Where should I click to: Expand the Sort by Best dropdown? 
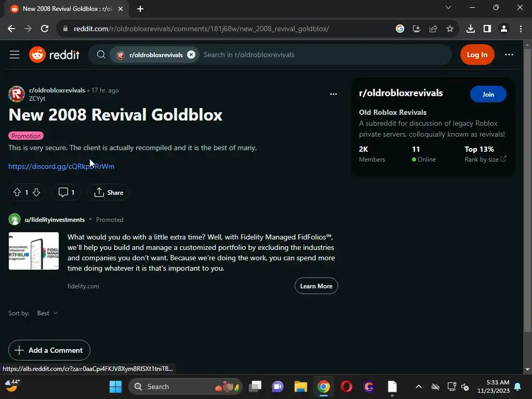pyautogui.click(x=47, y=313)
